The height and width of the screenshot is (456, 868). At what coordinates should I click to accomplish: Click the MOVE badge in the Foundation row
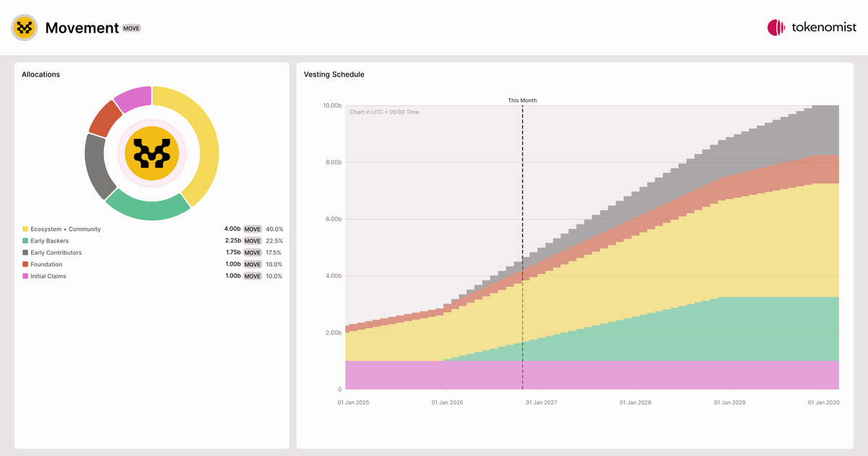pos(252,264)
